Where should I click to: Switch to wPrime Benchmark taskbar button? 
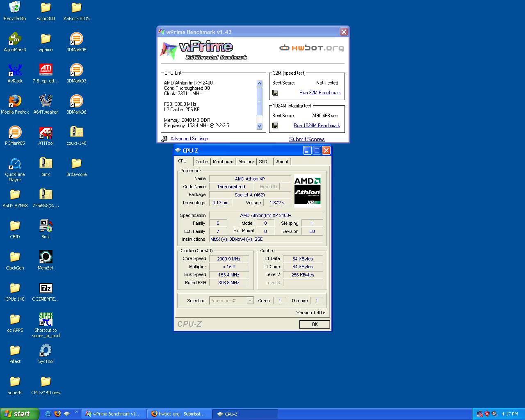(114, 414)
